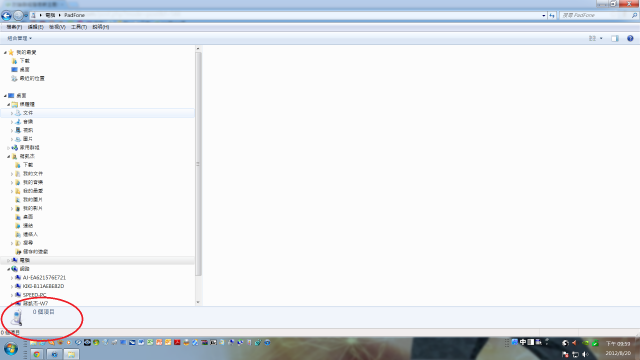
Task: Open the 說明(H) Help menu
Action: point(100,27)
